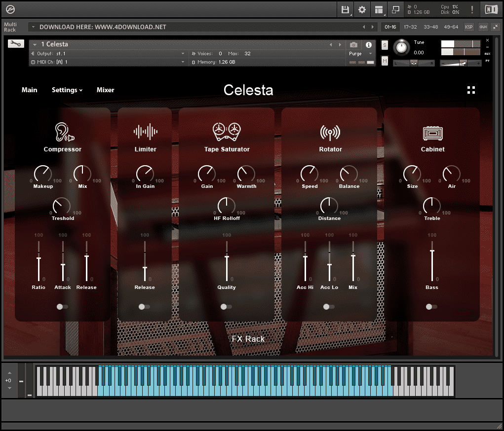
Task: Enable the Cabinet switch
Action: 431,307
